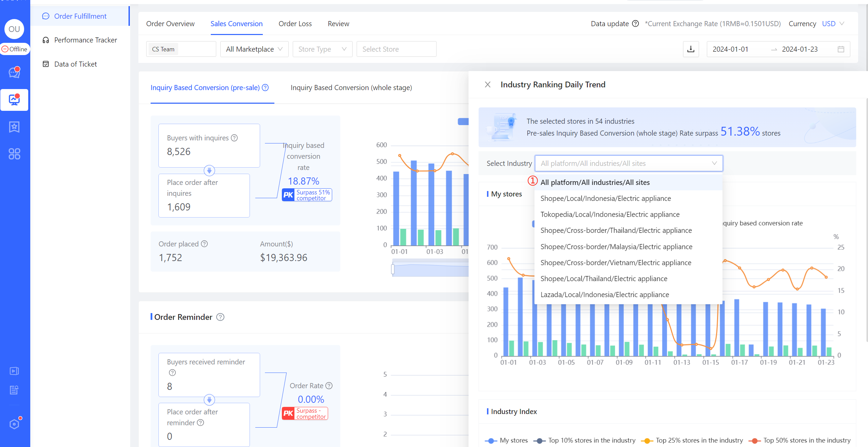Open the data monitor sidebar icon
The height and width of the screenshot is (447, 868).
coord(14,100)
